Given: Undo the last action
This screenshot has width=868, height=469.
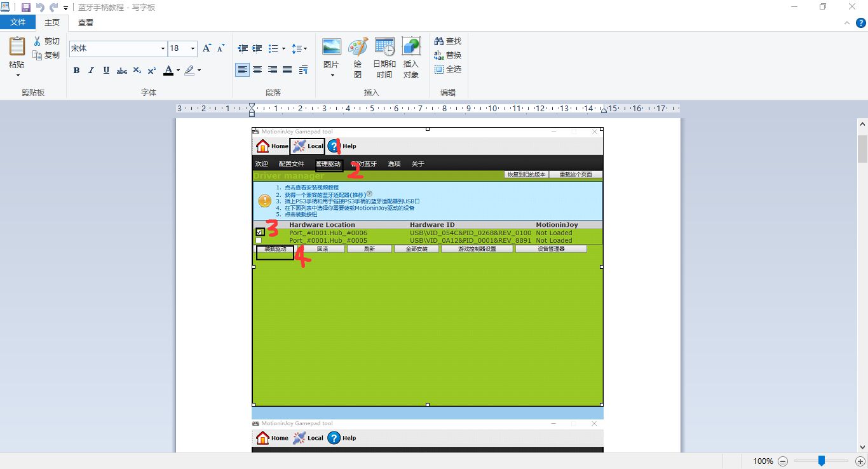Looking at the screenshot, I should 40,8.
